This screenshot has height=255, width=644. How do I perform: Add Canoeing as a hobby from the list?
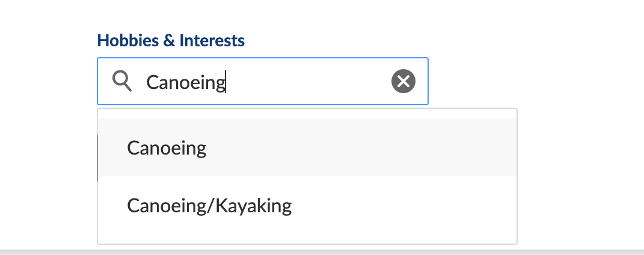pyautogui.click(x=167, y=148)
